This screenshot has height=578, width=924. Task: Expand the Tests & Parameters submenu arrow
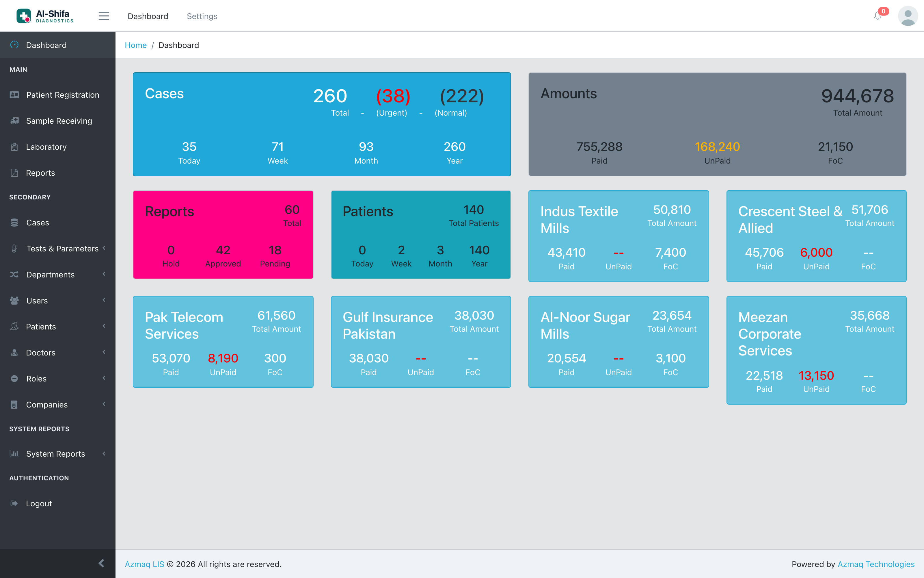(104, 248)
